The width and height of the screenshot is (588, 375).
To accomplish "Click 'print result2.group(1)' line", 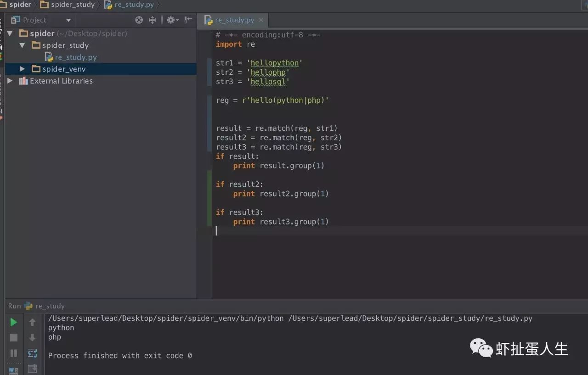I will click(x=281, y=194).
